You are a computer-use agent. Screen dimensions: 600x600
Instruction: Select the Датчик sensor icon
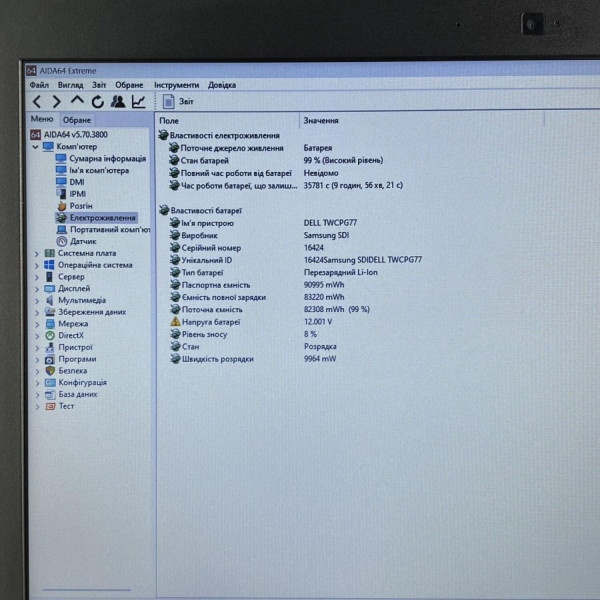62,241
